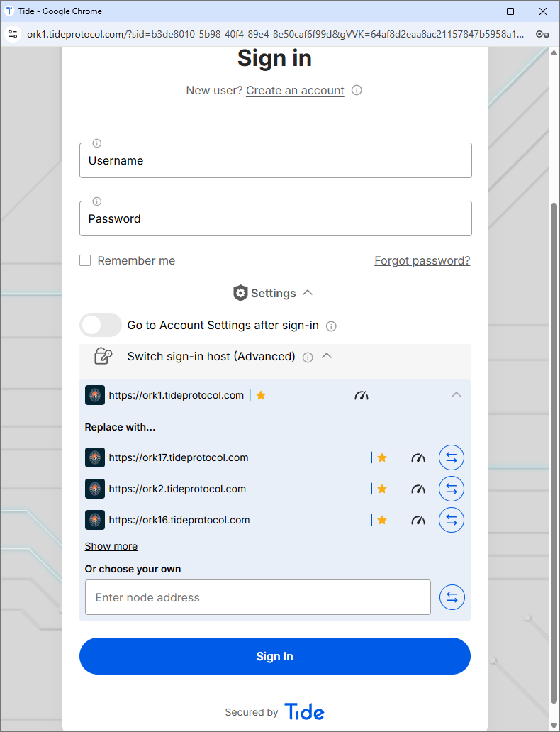Click the ork17.tideprotocol.com node logo
The width and height of the screenshot is (560, 732).
click(95, 457)
